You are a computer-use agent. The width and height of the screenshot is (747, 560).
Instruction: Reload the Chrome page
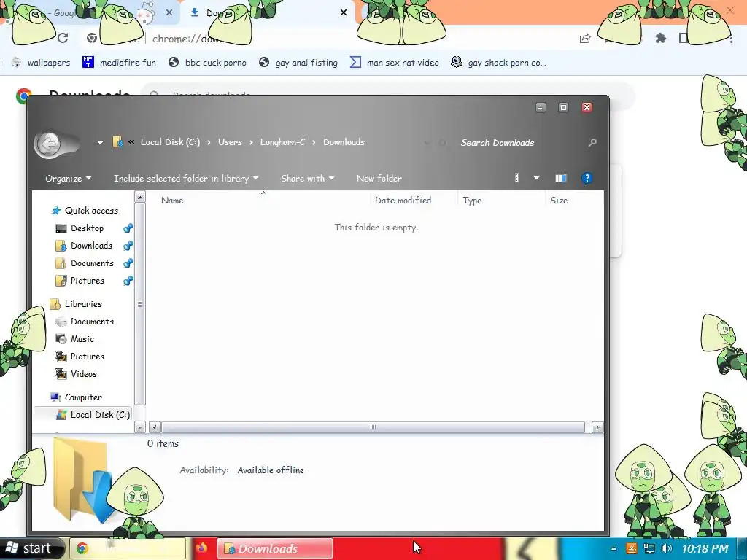pyautogui.click(x=63, y=38)
